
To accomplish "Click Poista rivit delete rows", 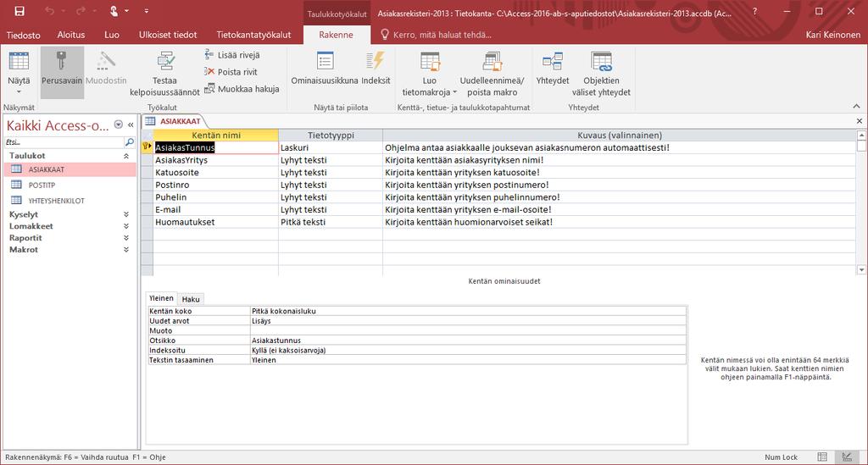I will (x=231, y=72).
